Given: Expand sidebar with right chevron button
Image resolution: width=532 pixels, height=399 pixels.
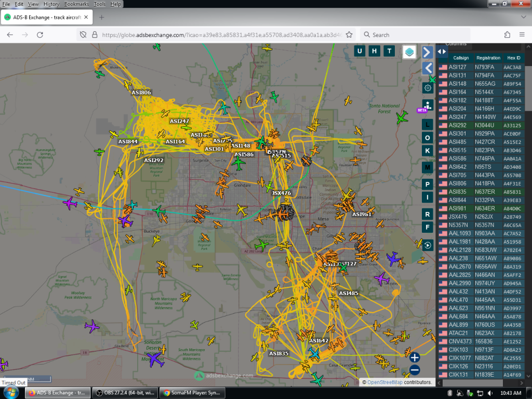Looking at the screenshot, I should [x=427, y=52].
